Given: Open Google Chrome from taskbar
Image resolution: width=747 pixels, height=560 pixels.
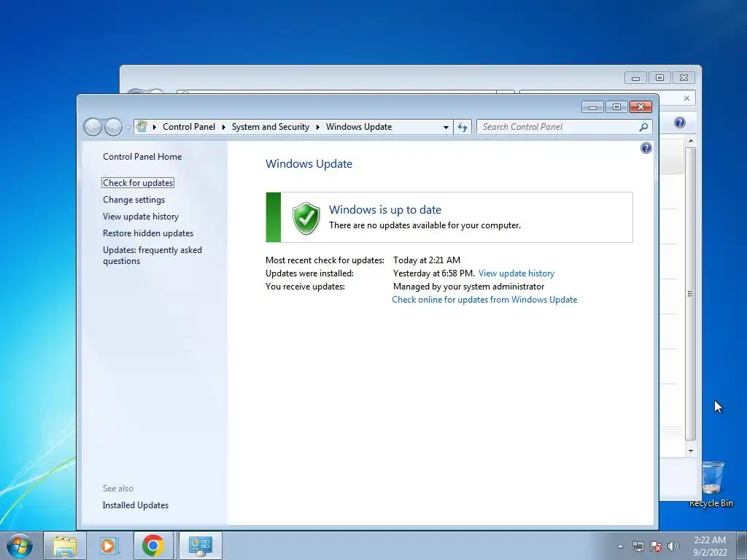Looking at the screenshot, I should (153, 545).
